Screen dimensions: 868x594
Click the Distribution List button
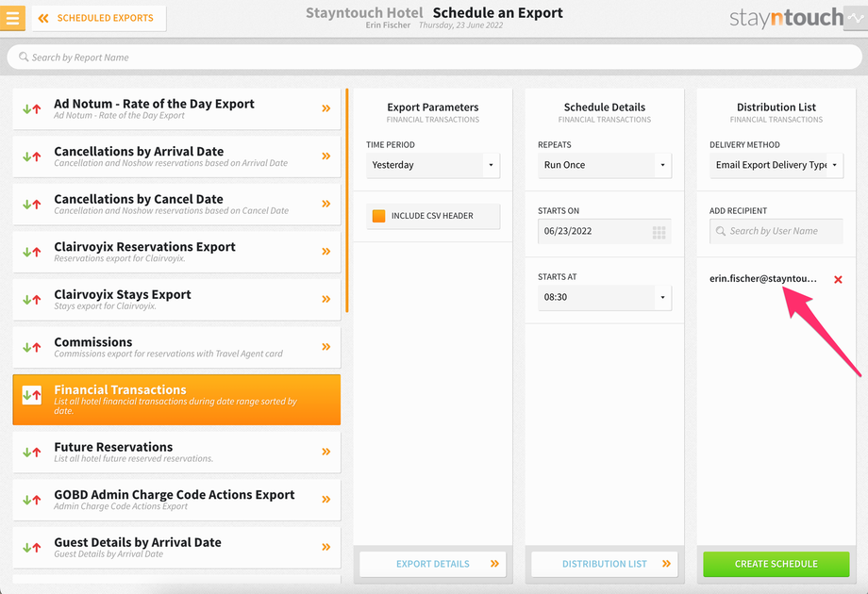[x=605, y=564]
